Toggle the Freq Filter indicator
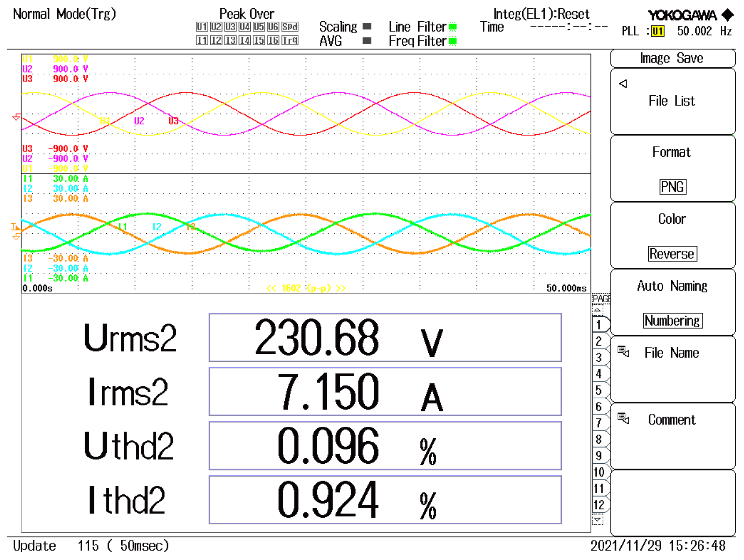 click(x=453, y=41)
